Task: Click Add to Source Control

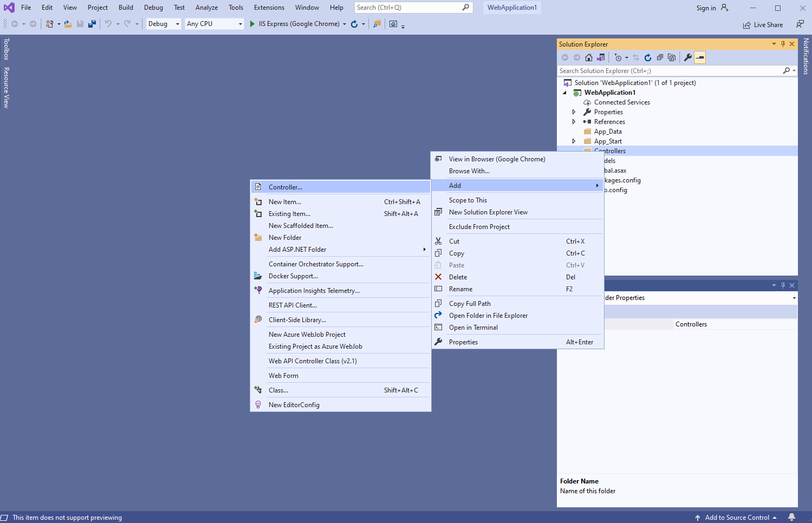Action: (x=736, y=518)
